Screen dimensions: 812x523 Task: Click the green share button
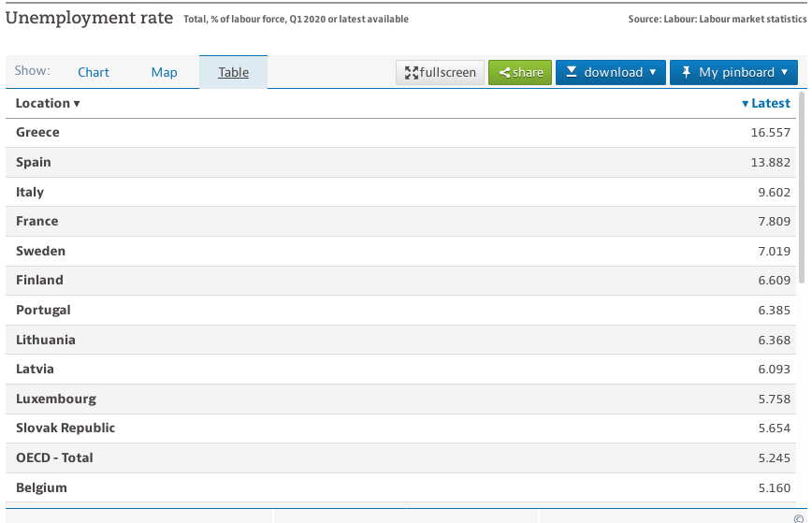click(x=520, y=72)
